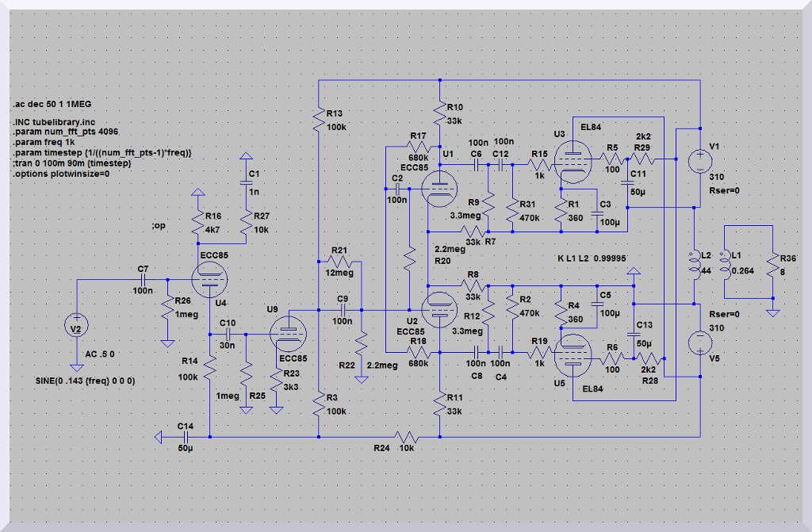Select the V1 310V supply source
The width and height of the screenshot is (812, 532).
click(701, 161)
